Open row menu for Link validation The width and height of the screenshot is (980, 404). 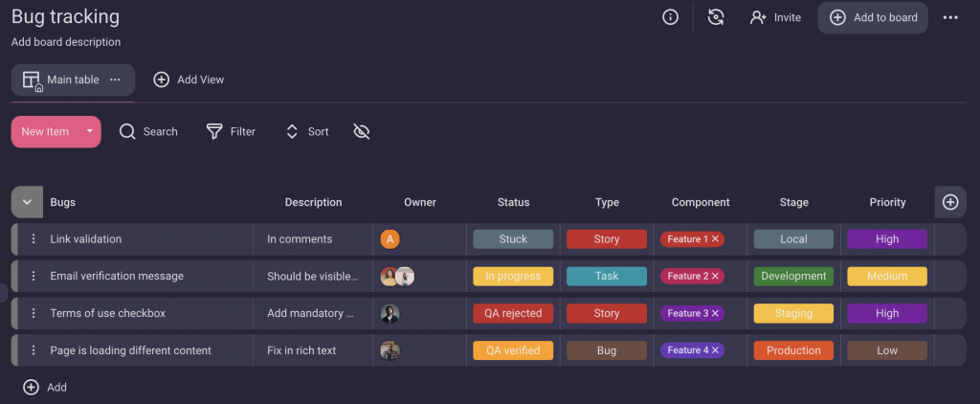[33, 239]
